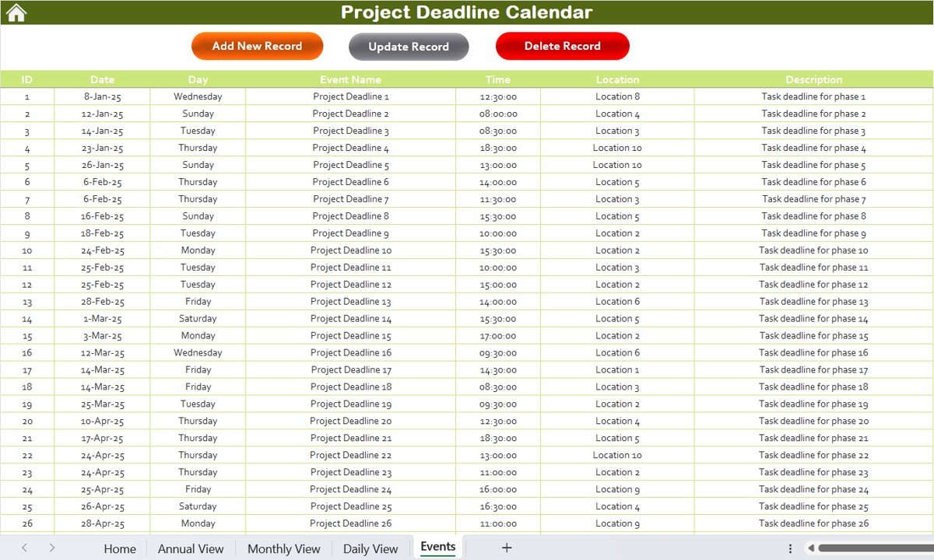
Task: Select the Saturday cell for 1-Mar-25
Action: pyautogui.click(x=198, y=319)
